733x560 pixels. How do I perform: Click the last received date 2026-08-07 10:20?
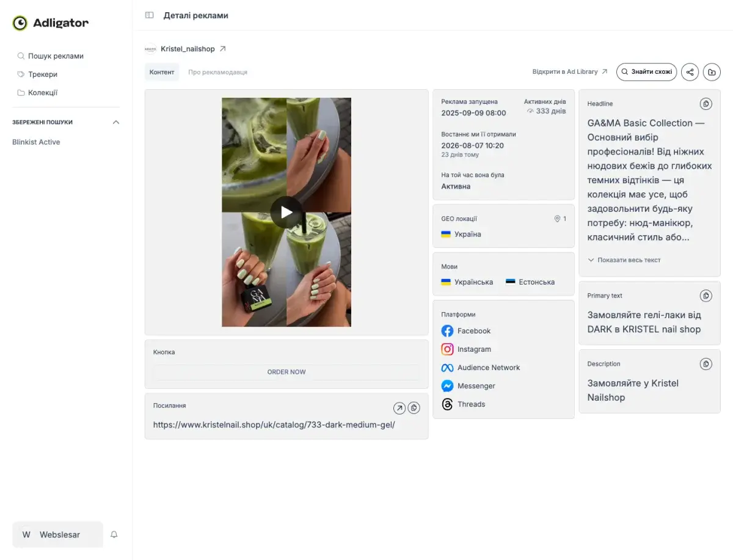click(x=473, y=145)
